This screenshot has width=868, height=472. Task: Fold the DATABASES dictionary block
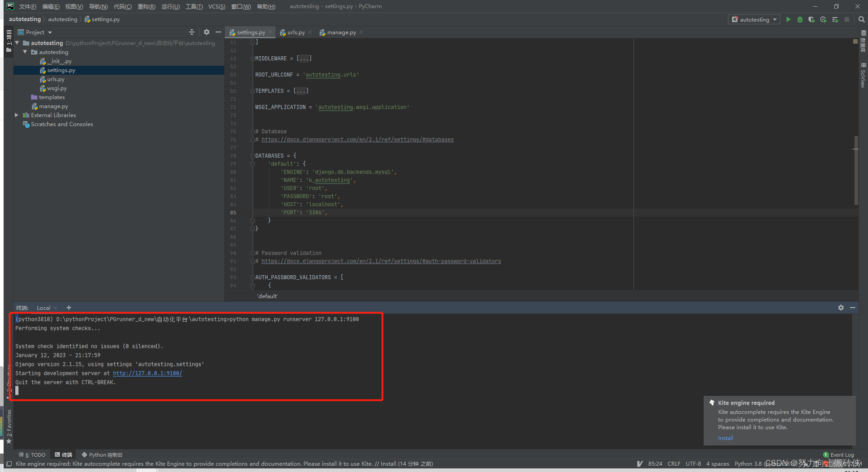(x=253, y=156)
